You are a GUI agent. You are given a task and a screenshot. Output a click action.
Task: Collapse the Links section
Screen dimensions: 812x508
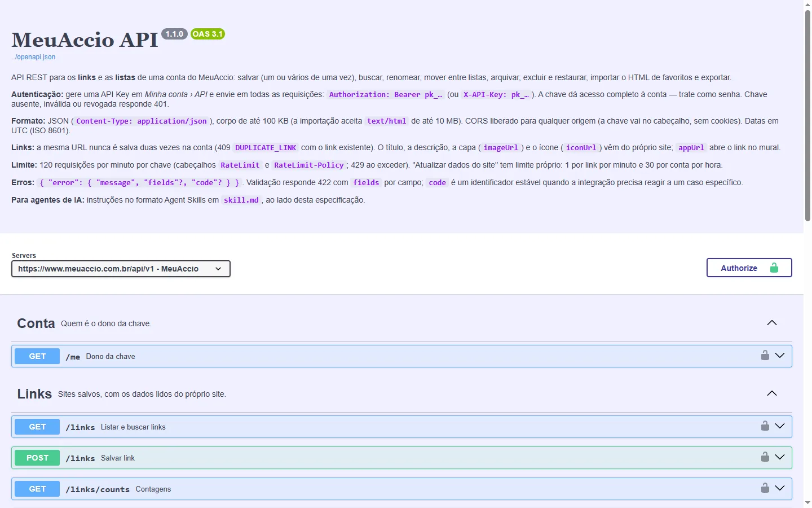772,393
